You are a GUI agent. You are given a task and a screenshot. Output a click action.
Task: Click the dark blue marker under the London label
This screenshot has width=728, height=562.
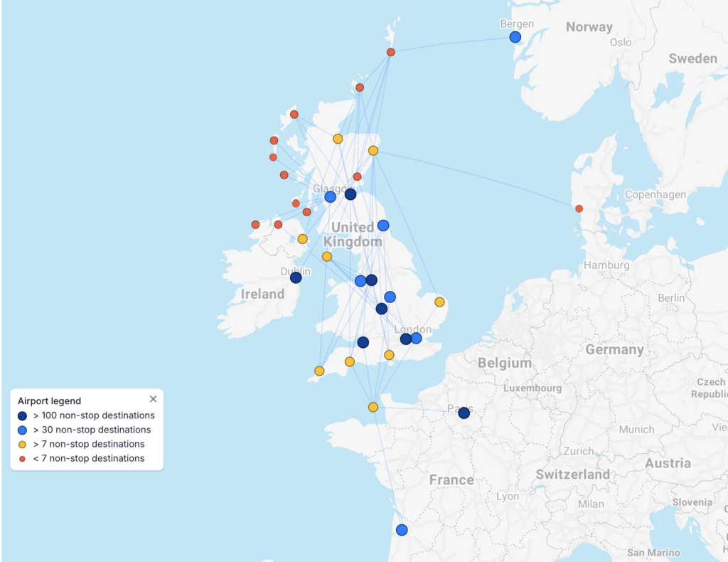point(406,339)
